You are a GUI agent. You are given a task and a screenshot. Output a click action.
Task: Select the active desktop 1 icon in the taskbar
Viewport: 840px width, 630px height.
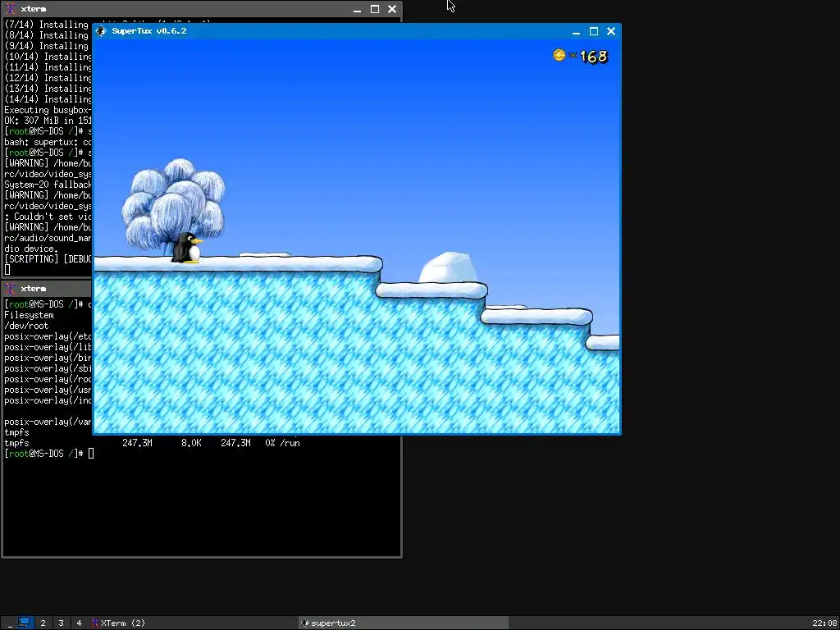click(x=24, y=623)
